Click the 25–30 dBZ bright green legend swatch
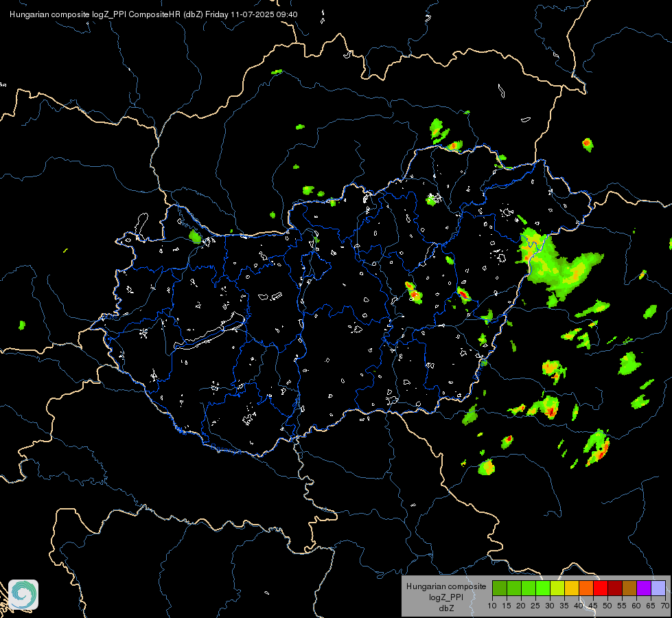 (543, 588)
